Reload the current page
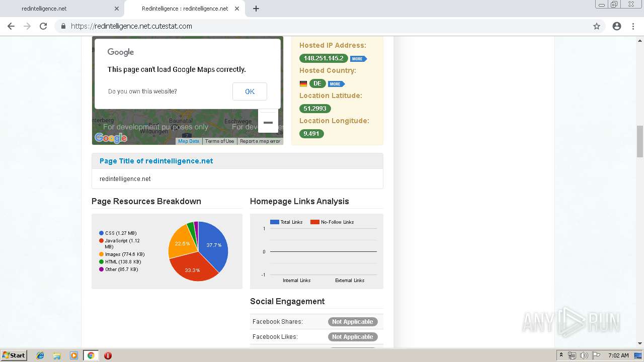Image resolution: width=644 pixels, height=362 pixels. click(x=43, y=26)
